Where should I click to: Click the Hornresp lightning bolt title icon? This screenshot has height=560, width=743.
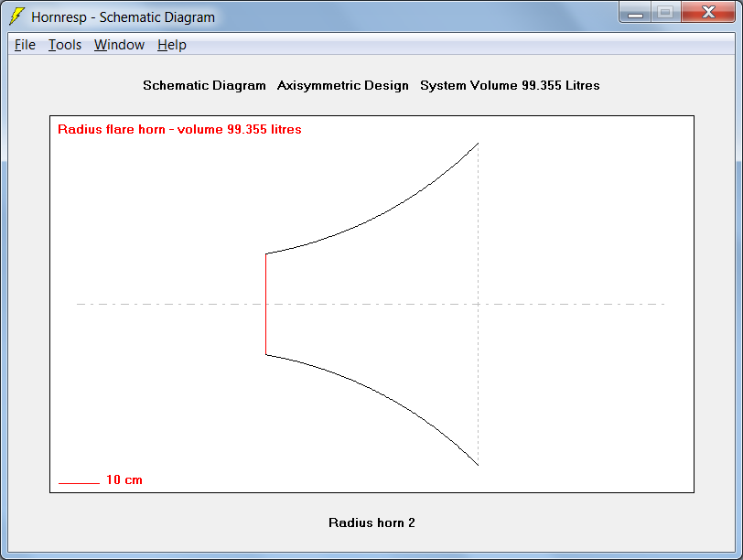(x=17, y=16)
